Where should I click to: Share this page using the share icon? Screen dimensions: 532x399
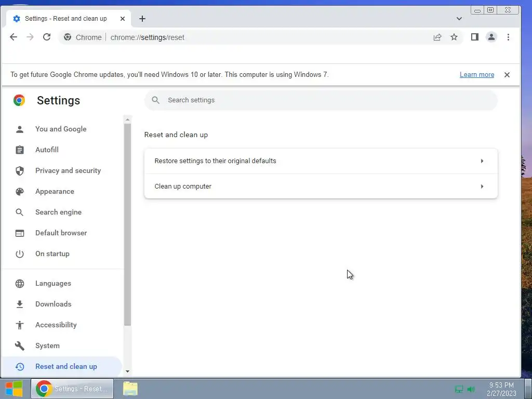click(437, 37)
